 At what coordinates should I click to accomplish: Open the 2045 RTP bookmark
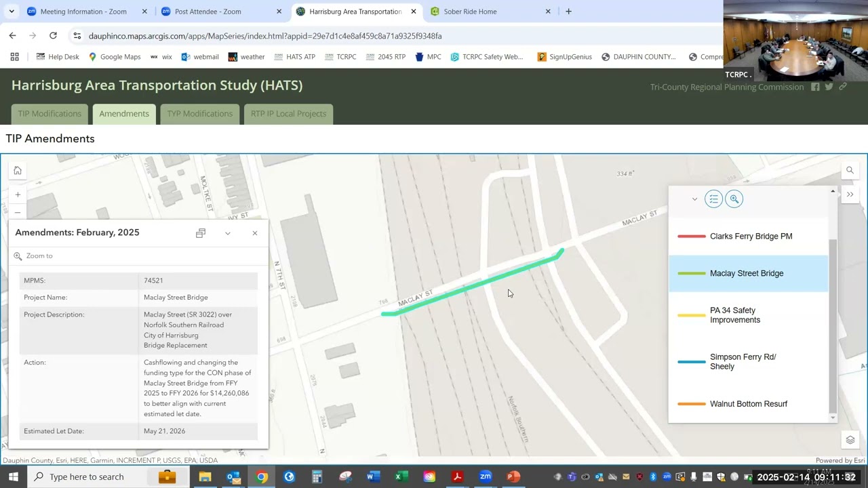click(385, 57)
